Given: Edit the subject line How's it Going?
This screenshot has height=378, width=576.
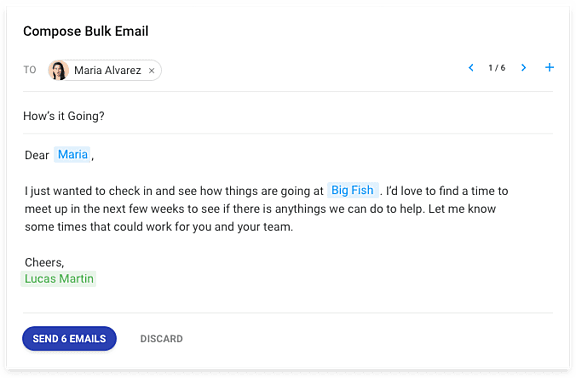Looking at the screenshot, I should point(64,116).
